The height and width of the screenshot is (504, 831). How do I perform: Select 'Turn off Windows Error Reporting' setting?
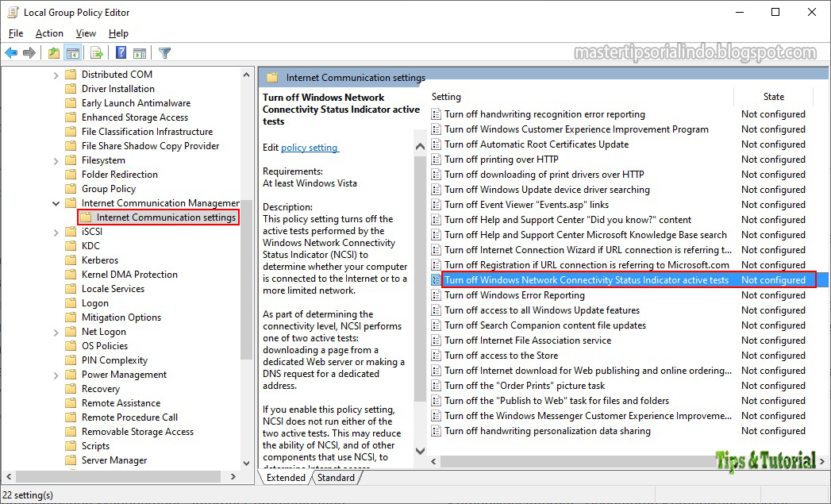click(516, 295)
